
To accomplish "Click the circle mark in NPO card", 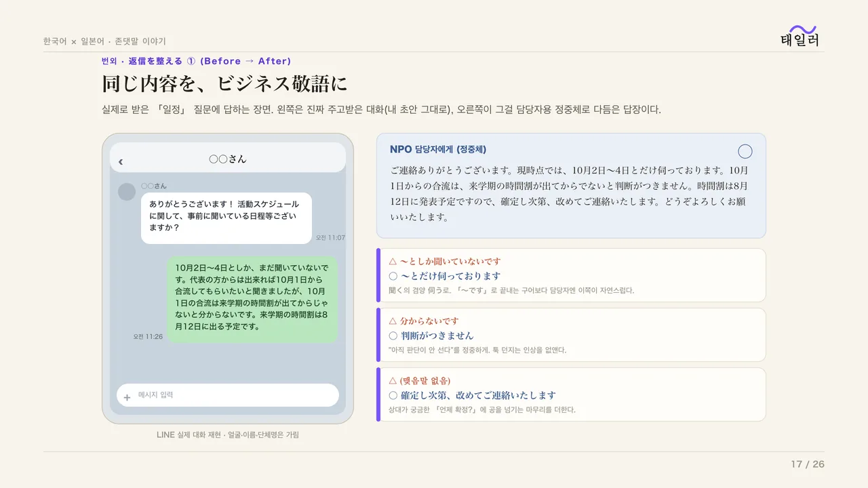I will (x=745, y=151).
